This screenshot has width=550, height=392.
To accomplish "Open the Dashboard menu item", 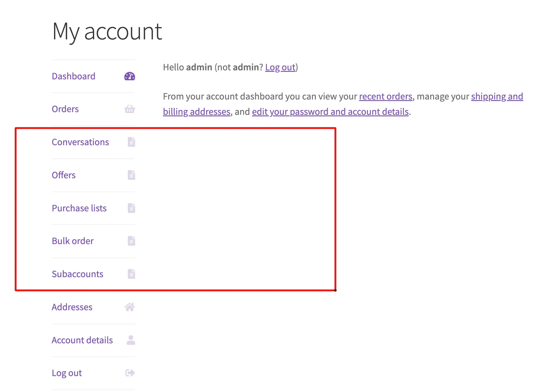I will pyautogui.click(x=74, y=76).
